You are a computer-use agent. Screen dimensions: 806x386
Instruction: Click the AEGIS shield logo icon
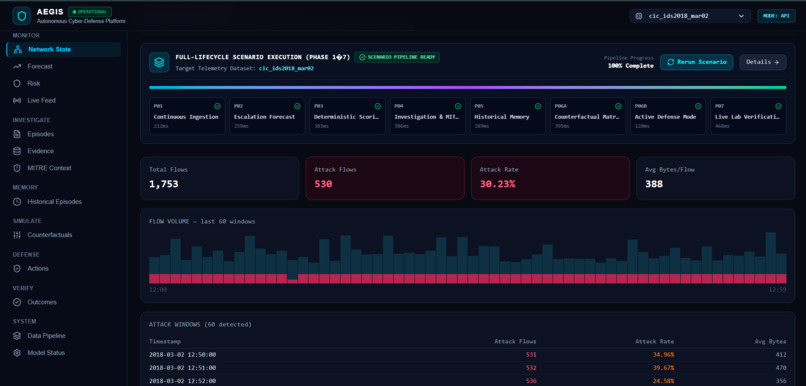click(22, 16)
